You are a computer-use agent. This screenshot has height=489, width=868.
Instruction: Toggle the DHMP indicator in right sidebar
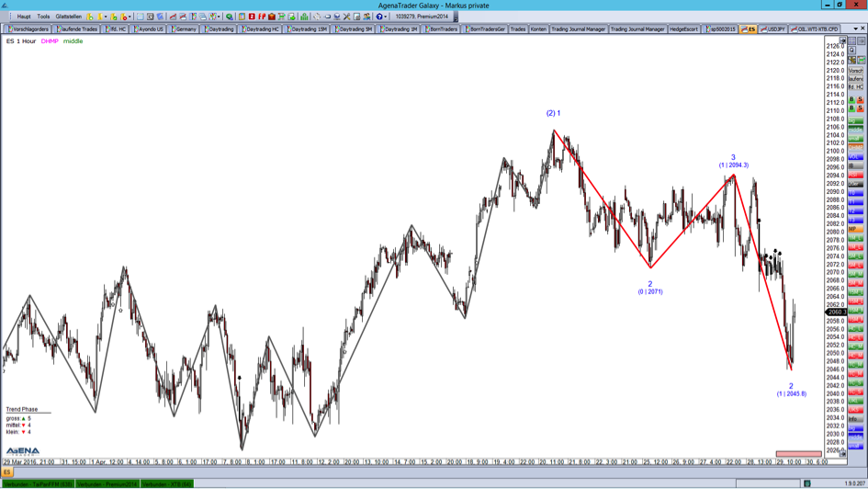coord(856,147)
